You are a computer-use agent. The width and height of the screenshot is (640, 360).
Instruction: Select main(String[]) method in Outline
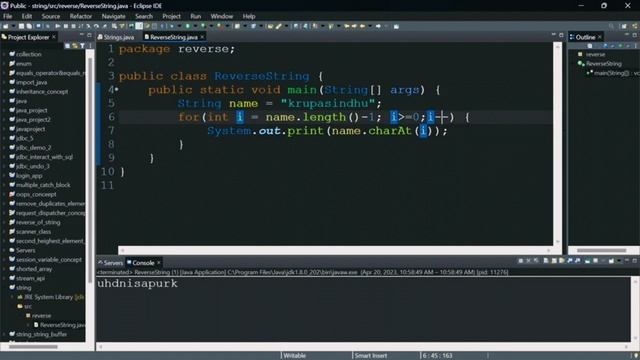(x=616, y=73)
